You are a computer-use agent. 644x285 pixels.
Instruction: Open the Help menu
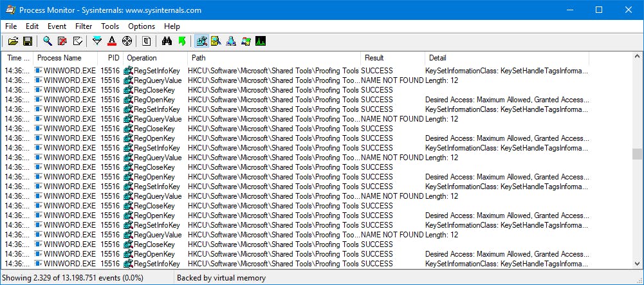172,26
